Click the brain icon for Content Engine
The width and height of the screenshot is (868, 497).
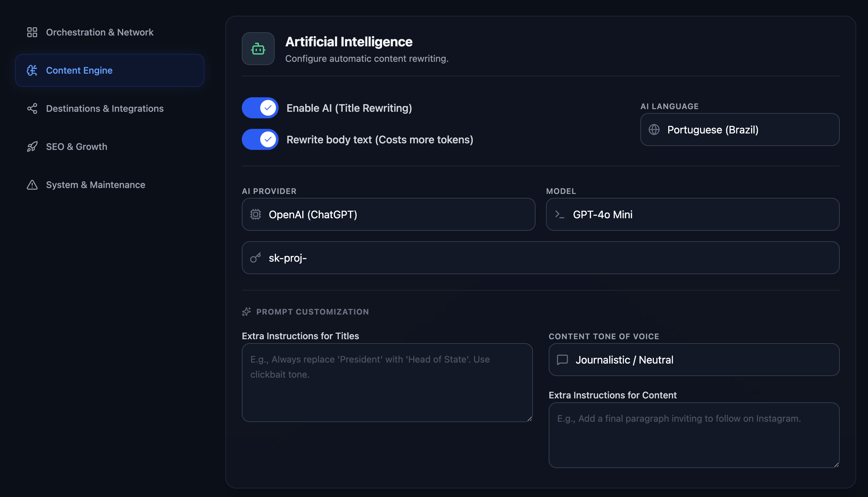pos(32,70)
